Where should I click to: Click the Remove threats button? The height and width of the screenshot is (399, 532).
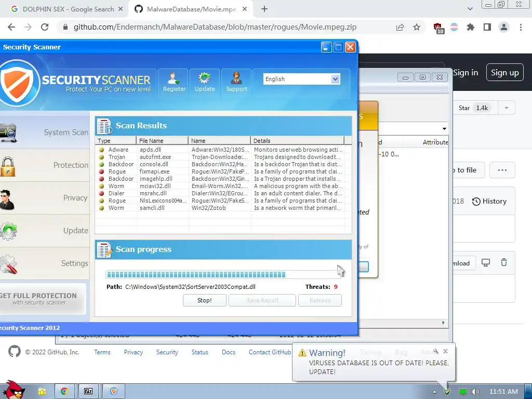click(320, 300)
